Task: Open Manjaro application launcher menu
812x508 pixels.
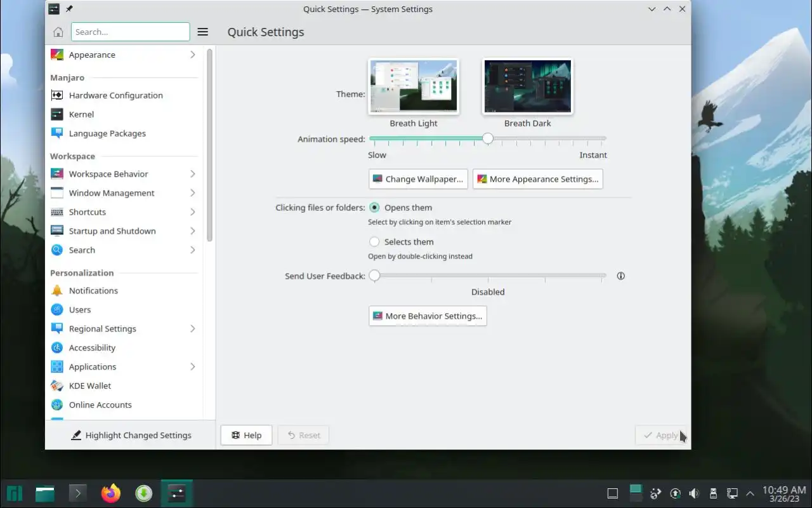Action: [x=15, y=493]
